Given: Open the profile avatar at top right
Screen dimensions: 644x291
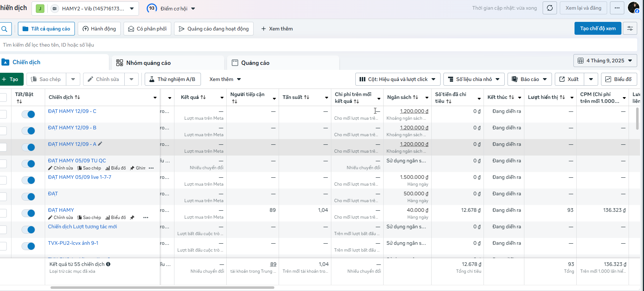Looking at the screenshot, I should coord(633,8).
